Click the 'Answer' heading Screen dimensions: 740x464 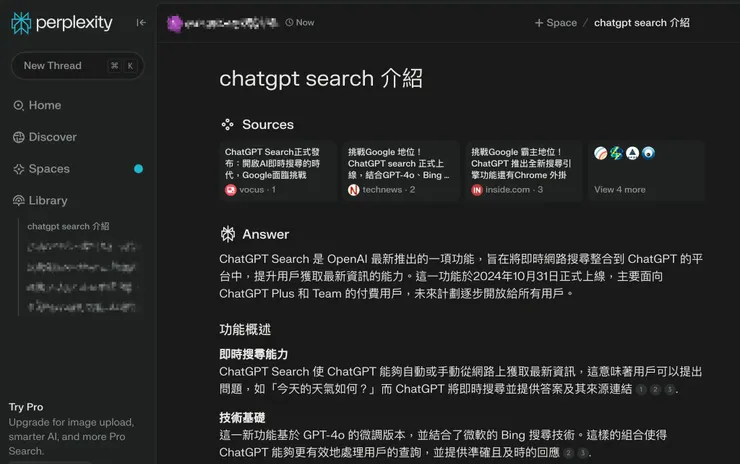(265, 234)
